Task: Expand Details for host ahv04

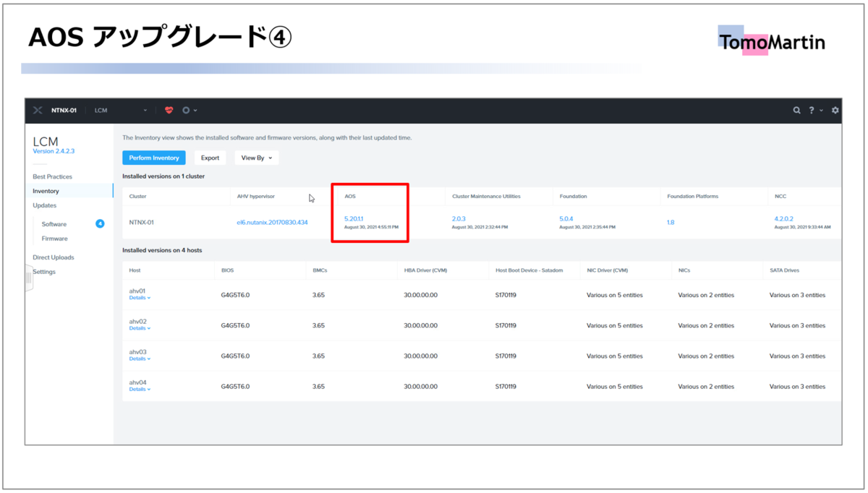Action: click(140, 389)
